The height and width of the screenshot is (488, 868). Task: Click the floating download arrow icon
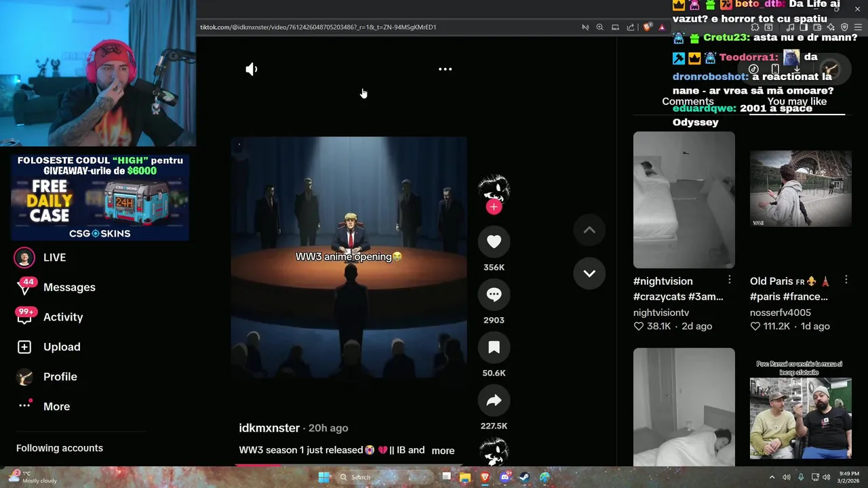pyautogui.click(x=797, y=69)
